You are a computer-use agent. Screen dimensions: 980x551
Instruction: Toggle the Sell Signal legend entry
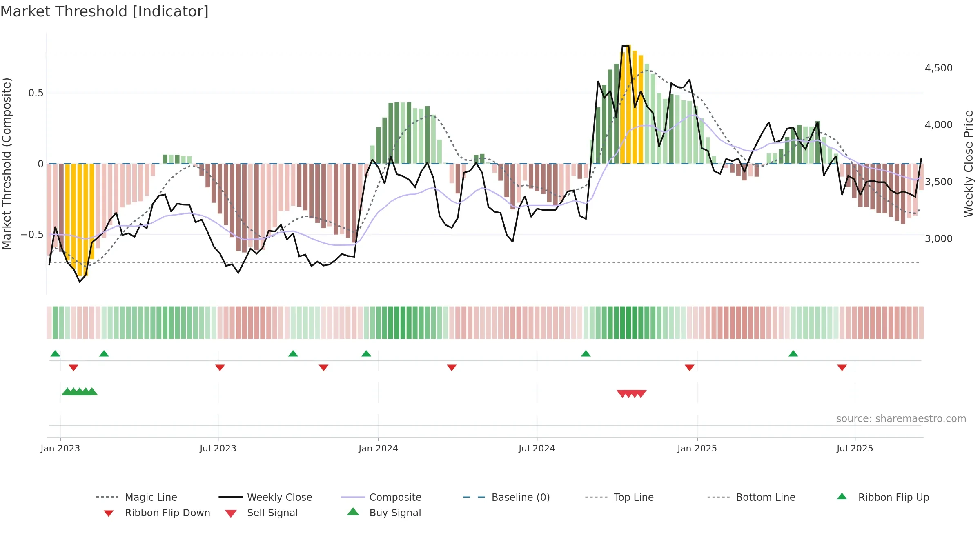(x=261, y=513)
